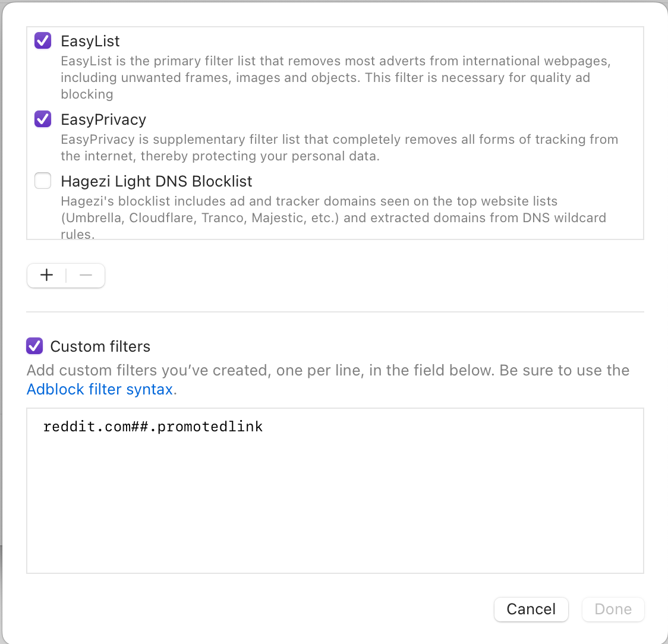Uncheck the EasyList checkbox
Image resolution: width=668 pixels, height=644 pixels.
(43, 40)
